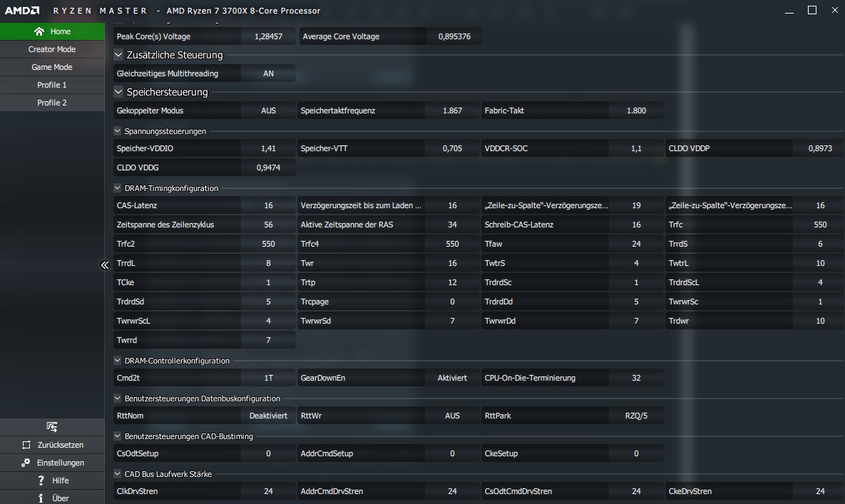Viewport: 845px width, 504px height.
Task: Click Schreib-CAS-Latenz value 16
Action: point(637,225)
